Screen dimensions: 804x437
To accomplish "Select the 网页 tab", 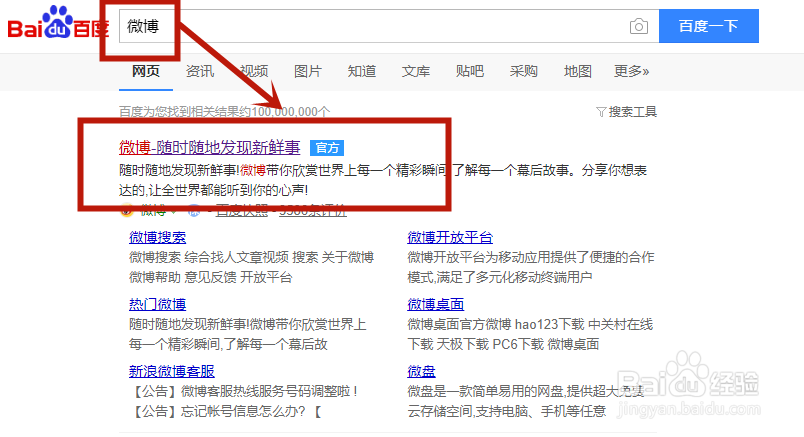I will click(x=146, y=71).
